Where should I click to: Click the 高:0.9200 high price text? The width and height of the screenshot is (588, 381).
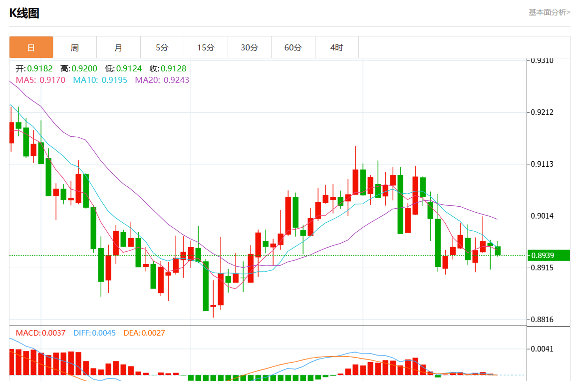click(79, 68)
